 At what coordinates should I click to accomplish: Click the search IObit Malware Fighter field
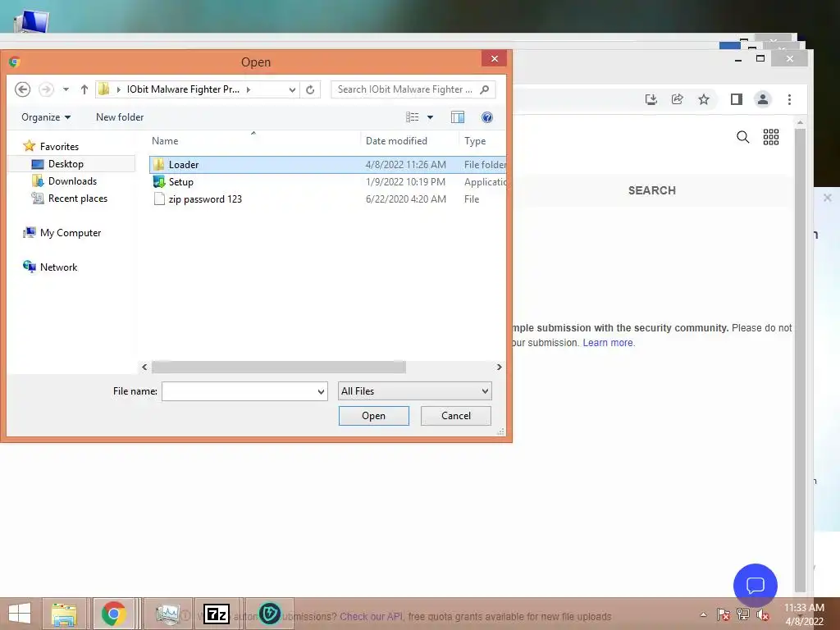click(x=413, y=89)
